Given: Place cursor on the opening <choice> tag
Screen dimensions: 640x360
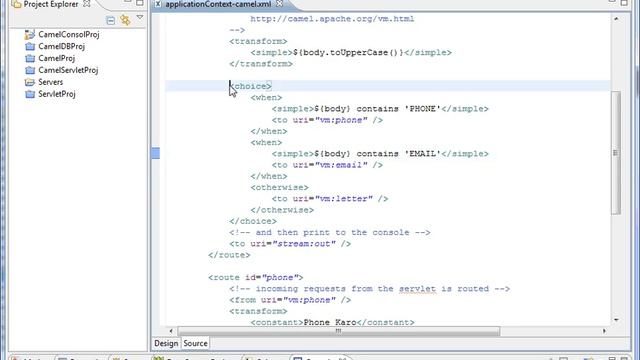Looking at the screenshot, I should coord(251,86).
